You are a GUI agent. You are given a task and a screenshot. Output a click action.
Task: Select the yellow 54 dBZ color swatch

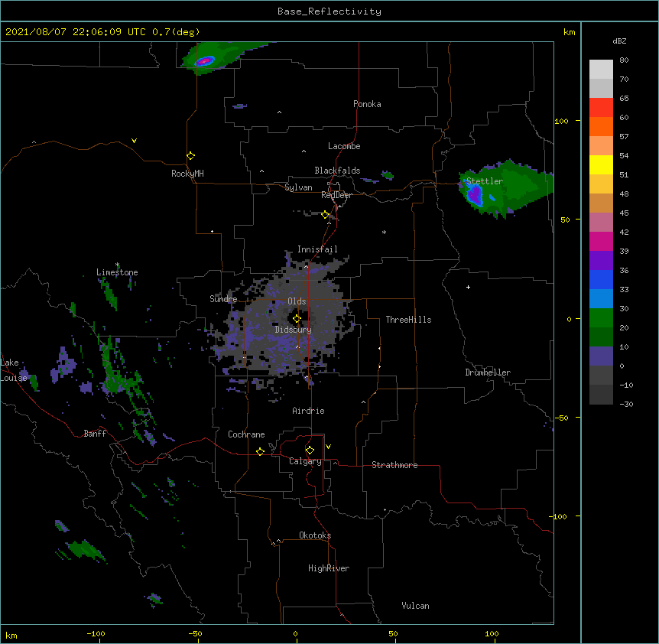[601, 164]
